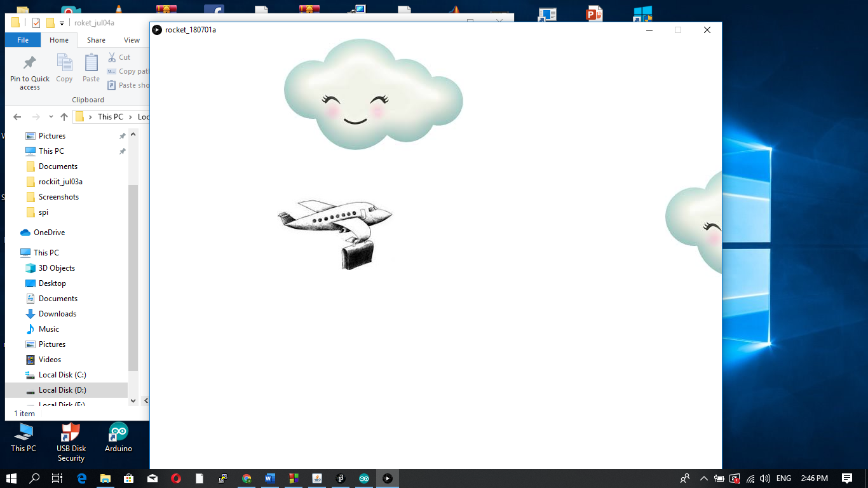Launch Opera browser from taskbar

[176, 478]
